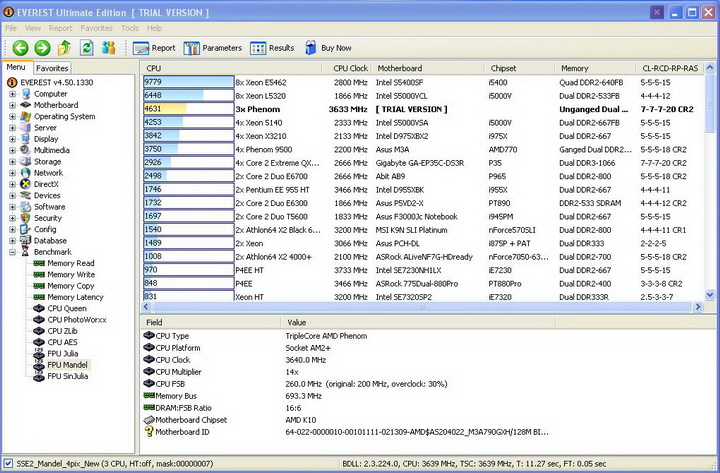Viewport: 720px width, 473px height.
Task: Click the Benchmark hourglass icon
Action: point(26,252)
